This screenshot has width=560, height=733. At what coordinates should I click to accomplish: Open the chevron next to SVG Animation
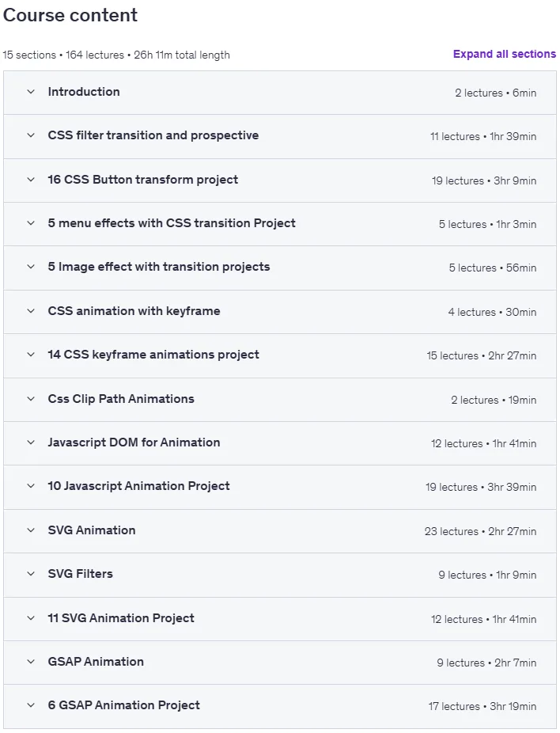(31, 530)
